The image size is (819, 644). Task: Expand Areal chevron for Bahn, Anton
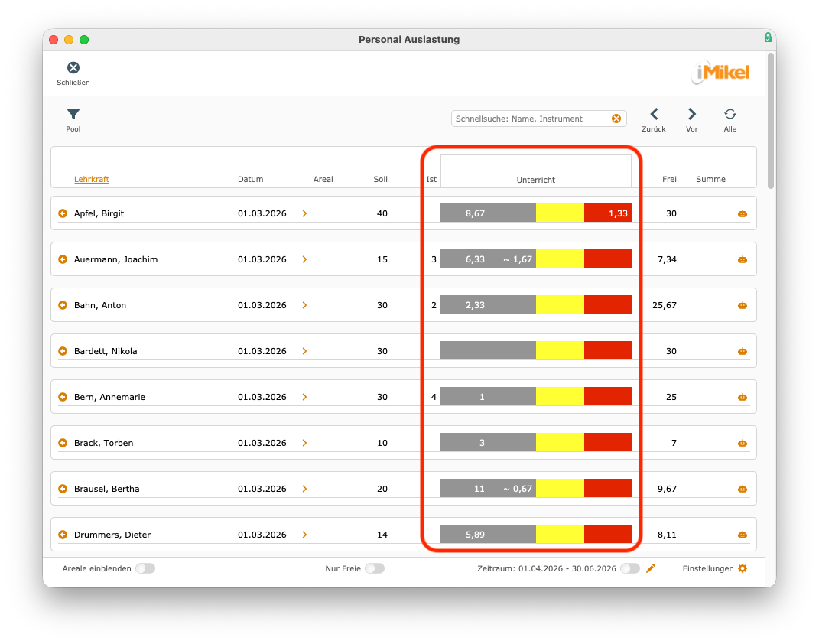[x=304, y=305]
